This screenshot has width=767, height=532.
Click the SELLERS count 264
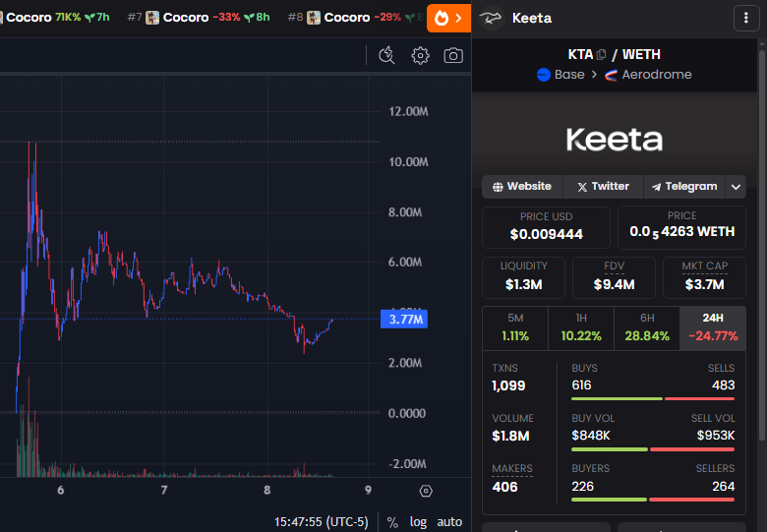point(723,487)
